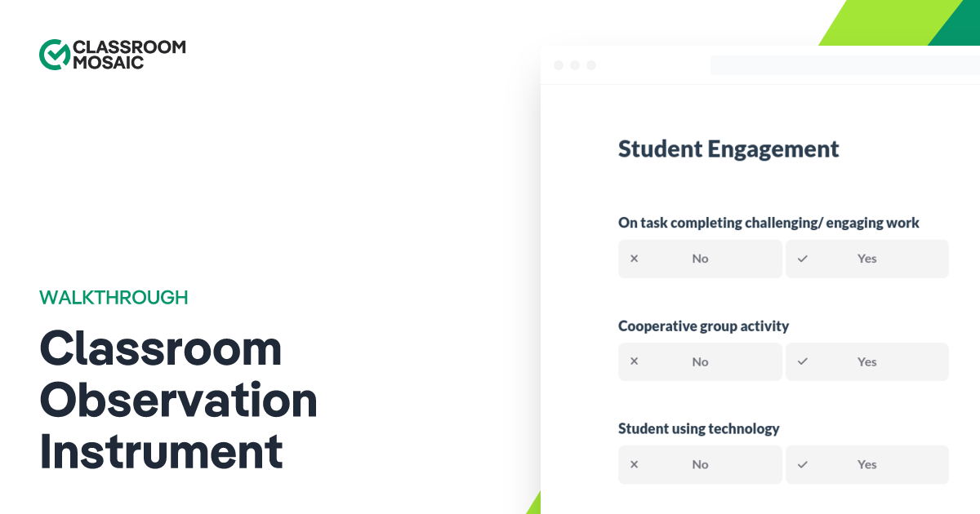Image resolution: width=980 pixels, height=514 pixels.
Task: Click the X icon next to first No option
Action: [634, 258]
